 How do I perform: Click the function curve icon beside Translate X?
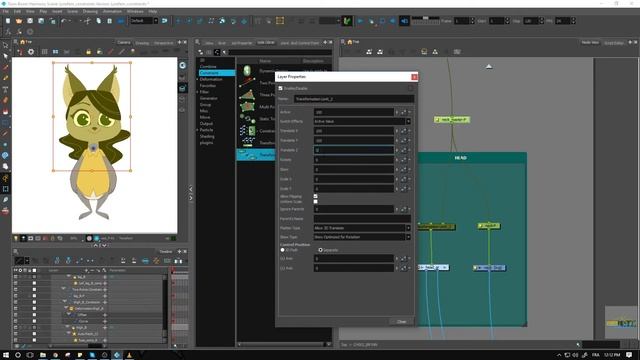coord(403,131)
